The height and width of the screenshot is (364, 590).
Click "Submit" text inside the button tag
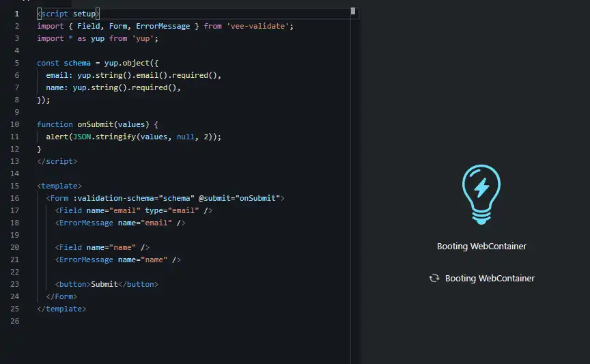click(x=104, y=284)
